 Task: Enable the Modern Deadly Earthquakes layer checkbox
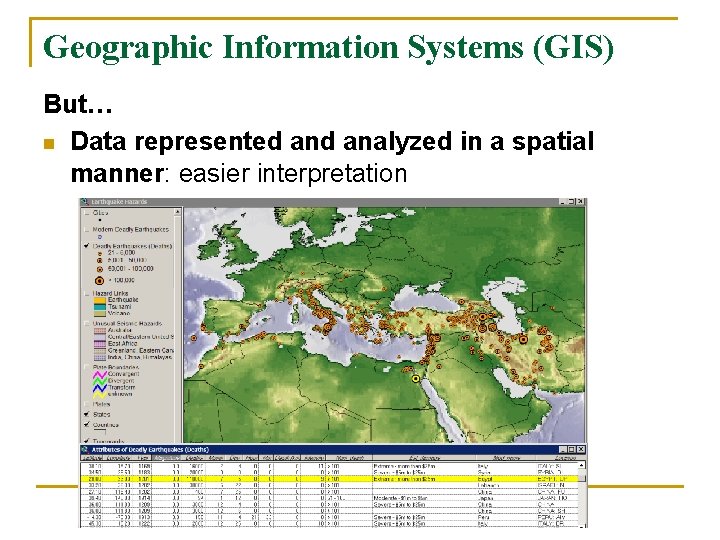tap(86, 230)
